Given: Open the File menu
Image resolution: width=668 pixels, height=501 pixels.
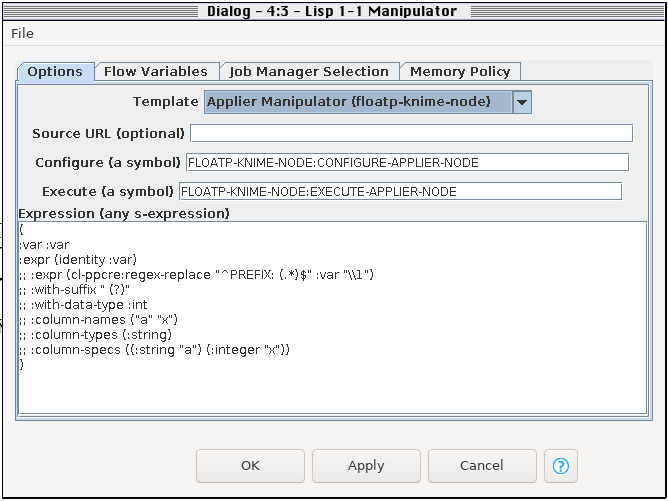Looking at the screenshot, I should tap(22, 33).
